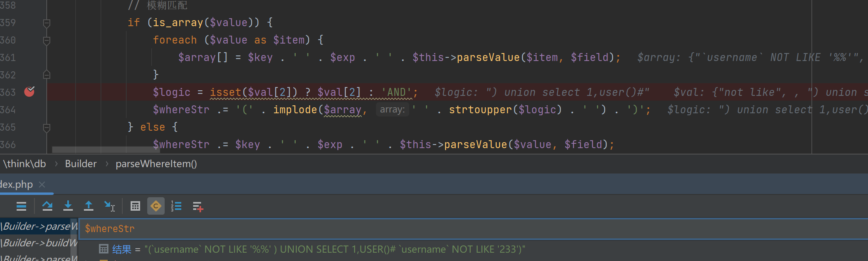Viewport: 868px width, 261px height.
Task: Click the Step Over debugger button
Action: click(x=47, y=206)
